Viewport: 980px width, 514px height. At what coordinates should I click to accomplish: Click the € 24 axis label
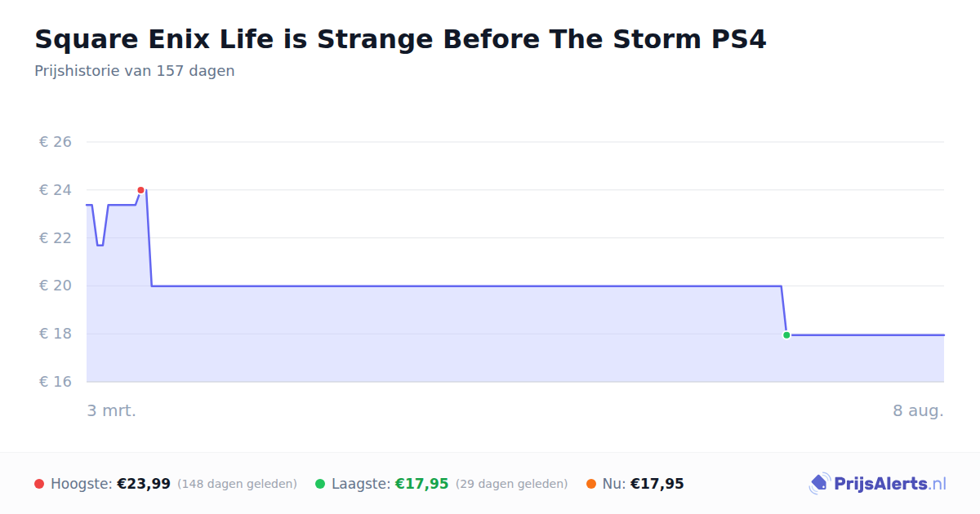pyautogui.click(x=56, y=190)
